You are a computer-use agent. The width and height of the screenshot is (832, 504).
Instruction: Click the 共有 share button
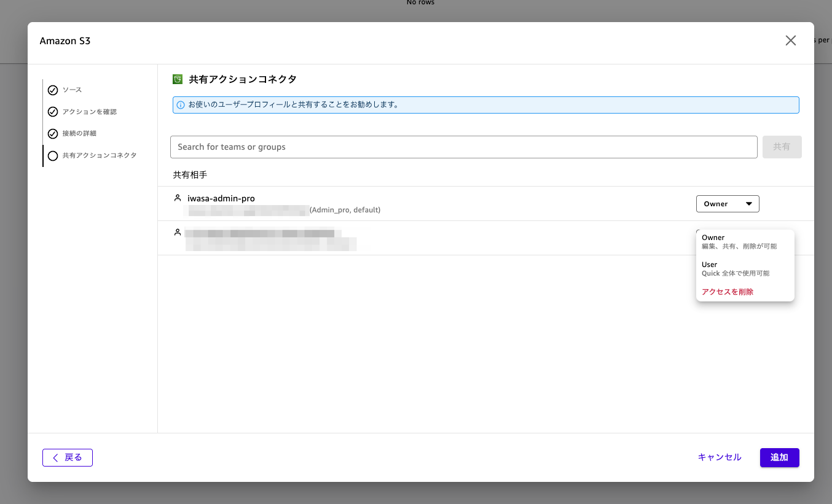[x=782, y=147]
